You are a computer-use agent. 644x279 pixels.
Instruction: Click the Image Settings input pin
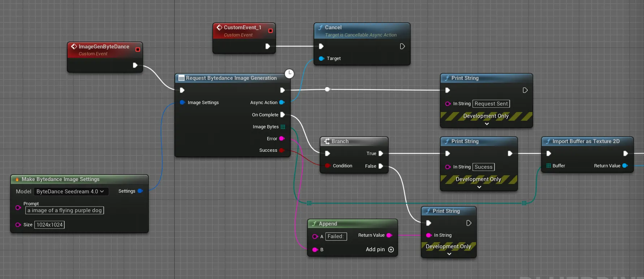pyautogui.click(x=182, y=103)
